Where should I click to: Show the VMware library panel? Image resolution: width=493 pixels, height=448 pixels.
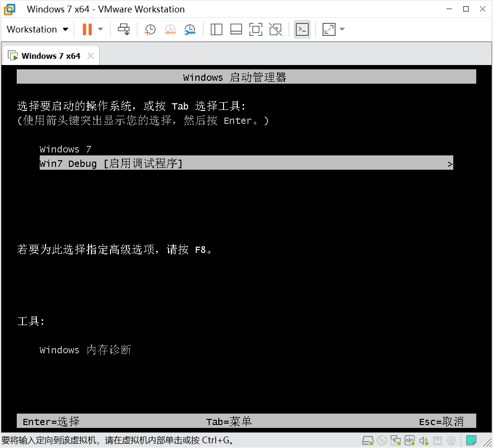(x=216, y=29)
